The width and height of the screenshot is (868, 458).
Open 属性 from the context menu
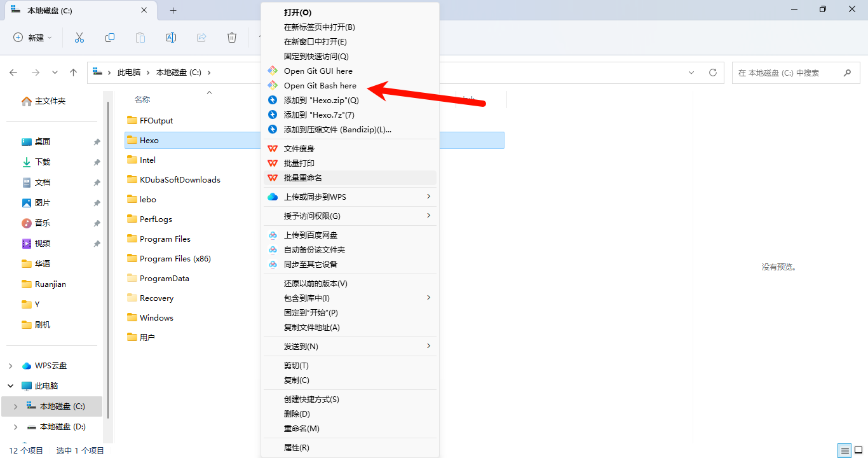coord(296,448)
